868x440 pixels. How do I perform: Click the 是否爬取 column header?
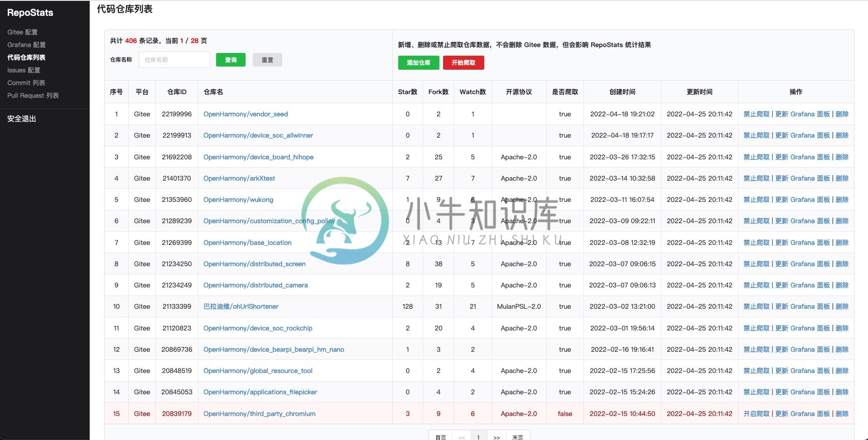click(565, 92)
